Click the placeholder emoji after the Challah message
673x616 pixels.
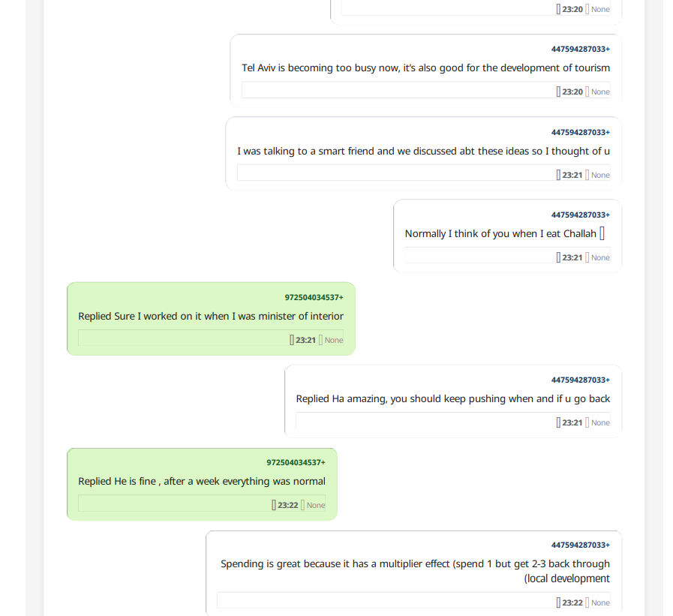tap(602, 233)
